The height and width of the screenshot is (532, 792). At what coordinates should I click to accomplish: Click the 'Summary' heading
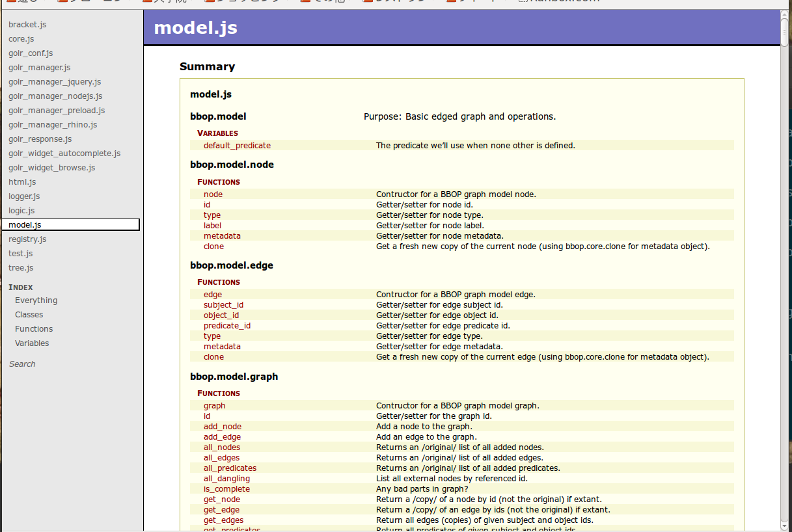click(x=207, y=67)
